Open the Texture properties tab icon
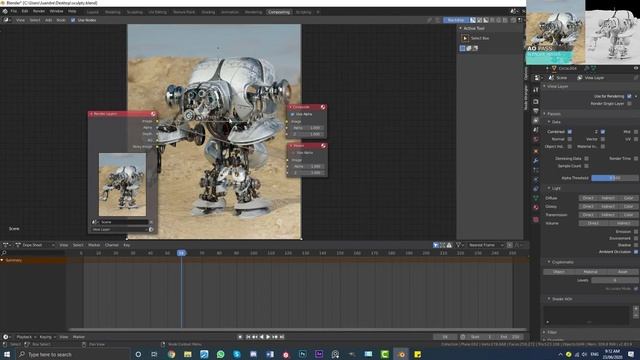The height and width of the screenshot is (360, 640). [x=536, y=220]
